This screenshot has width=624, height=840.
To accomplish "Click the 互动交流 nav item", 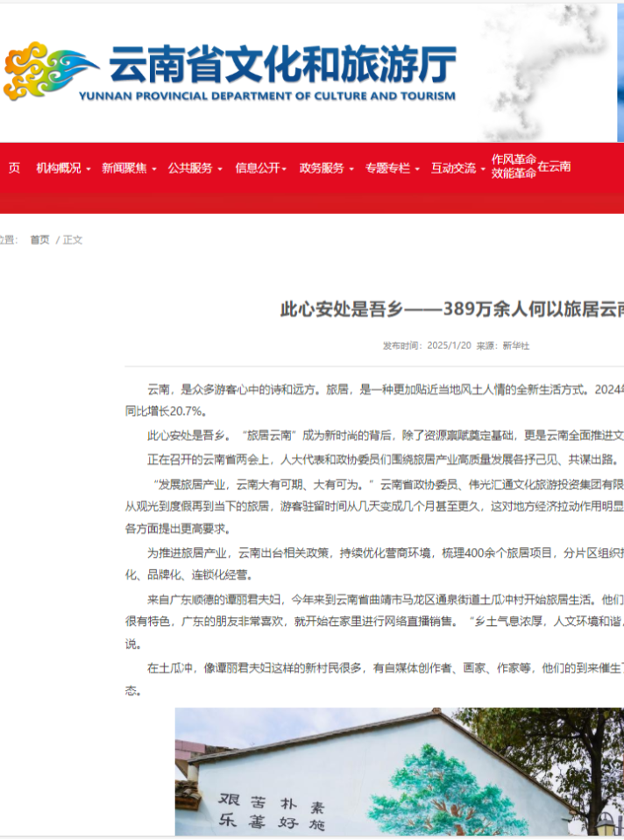I will click(457, 167).
